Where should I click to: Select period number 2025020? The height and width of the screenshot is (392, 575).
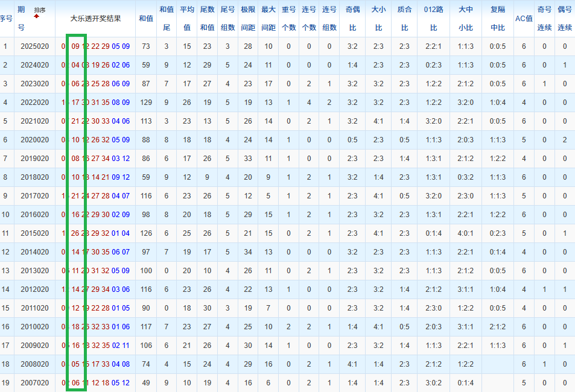[x=35, y=46]
